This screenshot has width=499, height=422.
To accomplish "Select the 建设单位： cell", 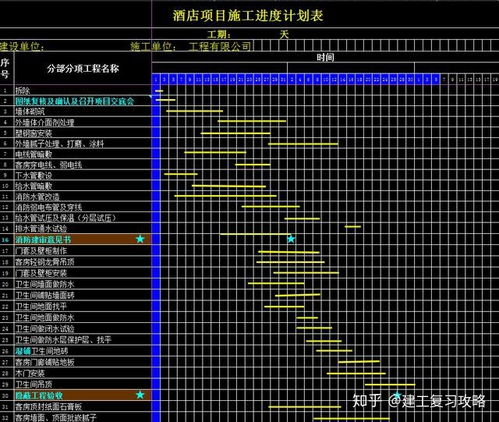I will (x=22, y=46).
